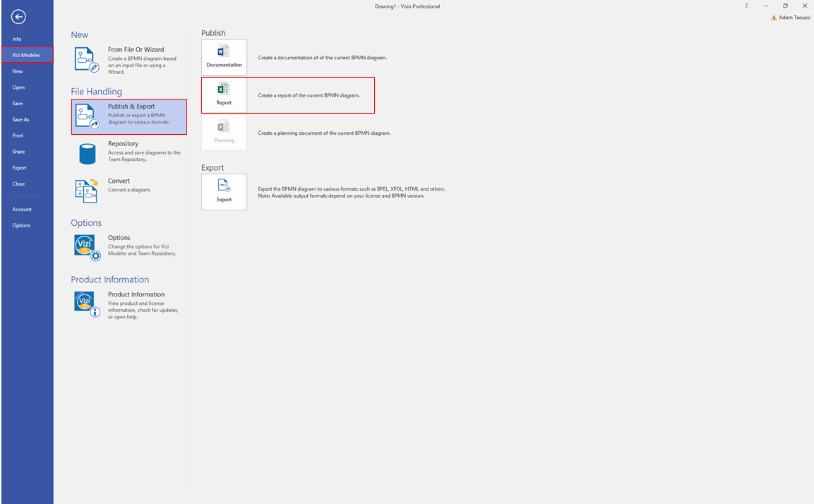Minimize the Visio window
This screenshot has width=814, height=504.
766,6
